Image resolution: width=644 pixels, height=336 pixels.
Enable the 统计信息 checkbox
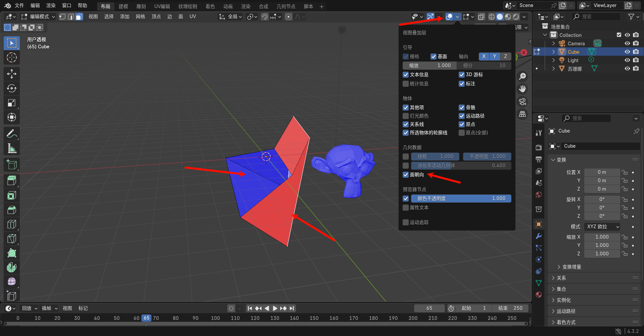pos(406,84)
